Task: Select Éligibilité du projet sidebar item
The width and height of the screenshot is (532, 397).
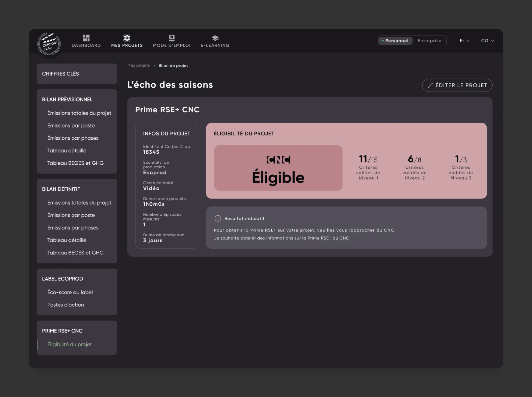Action: pos(69,344)
